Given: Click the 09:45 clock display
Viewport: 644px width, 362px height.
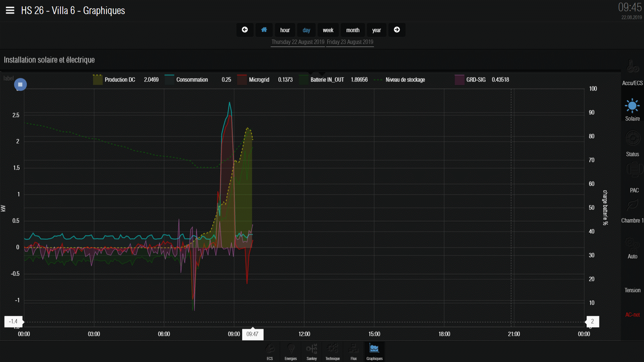Looking at the screenshot, I should click(630, 7).
